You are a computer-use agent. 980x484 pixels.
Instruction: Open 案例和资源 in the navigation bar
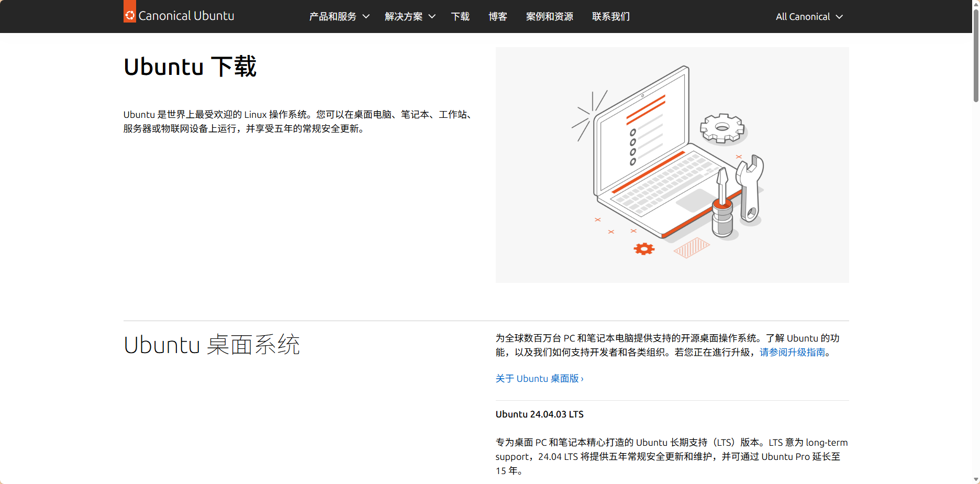[x=550, y=17]
